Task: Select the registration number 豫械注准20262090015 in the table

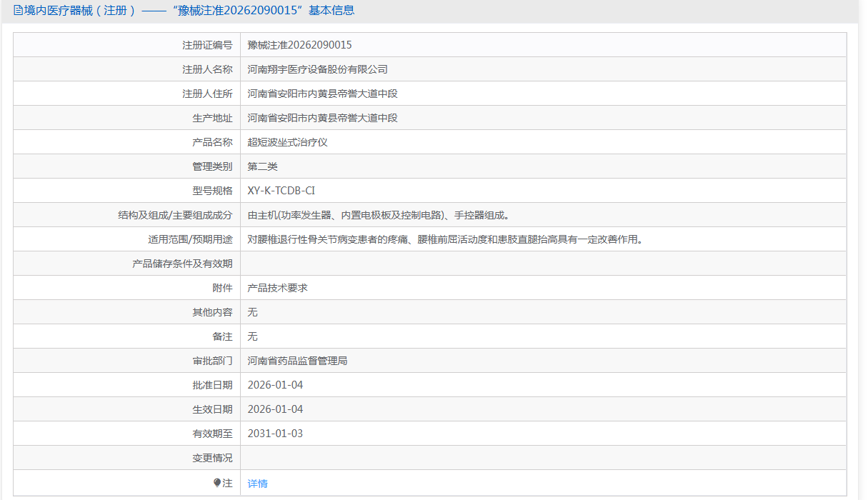Action: 299,45
